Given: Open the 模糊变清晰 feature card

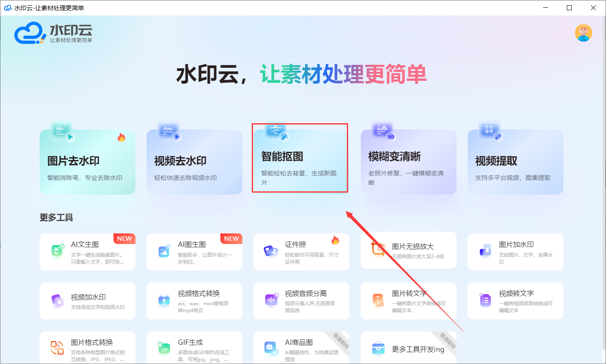Looking at the screenshot, I should pos(408,162).
